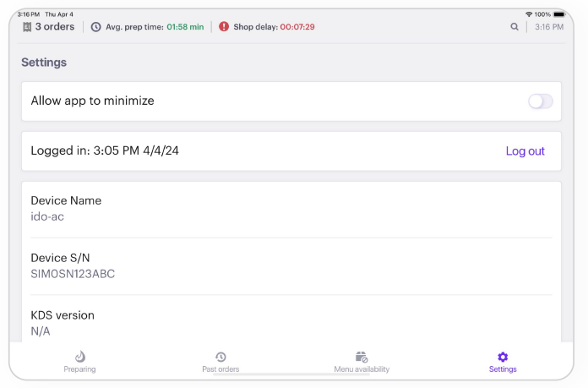This screenshot has width=588, height=388.
Task: Click the battery status icon
Action: pos(558,14)
